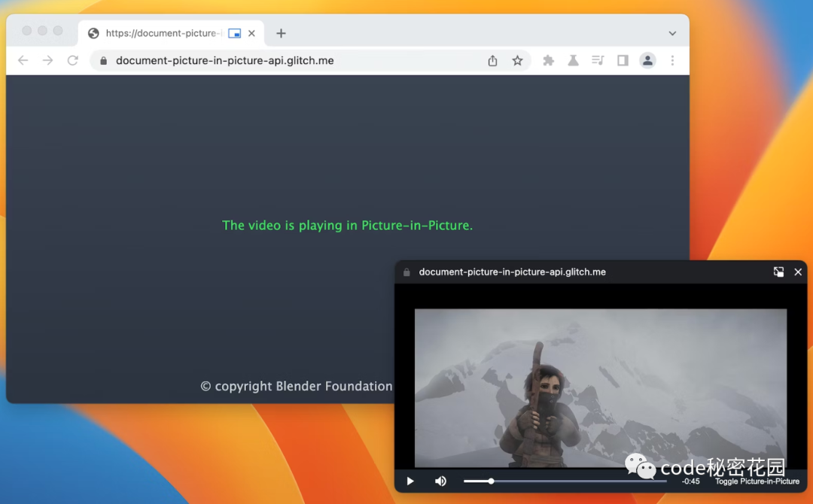The image size is (813, 504).
Task: Close the Picture-in-Picture window
Action: (798, 272)
